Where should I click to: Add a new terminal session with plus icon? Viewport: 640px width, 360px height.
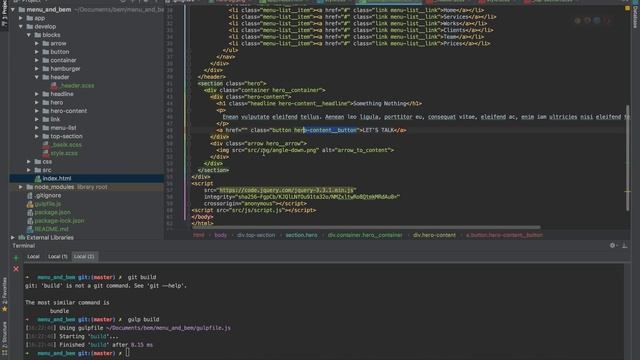(16, 258)
